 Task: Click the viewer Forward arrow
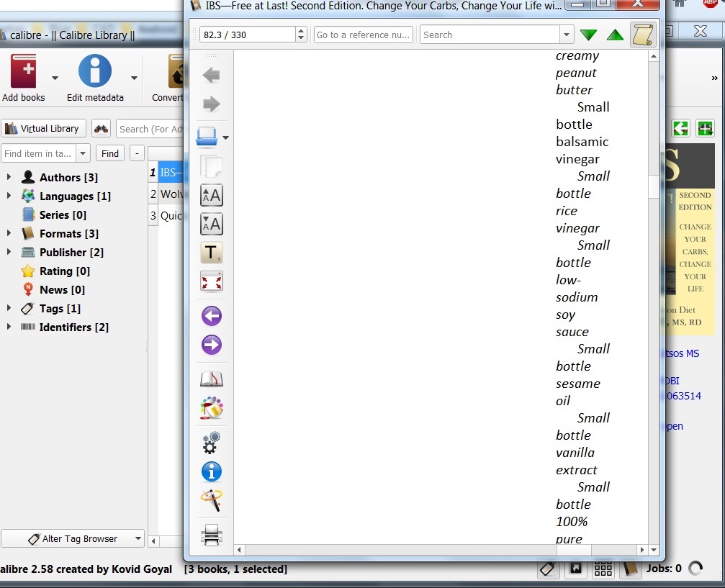[x=211, y=104]
